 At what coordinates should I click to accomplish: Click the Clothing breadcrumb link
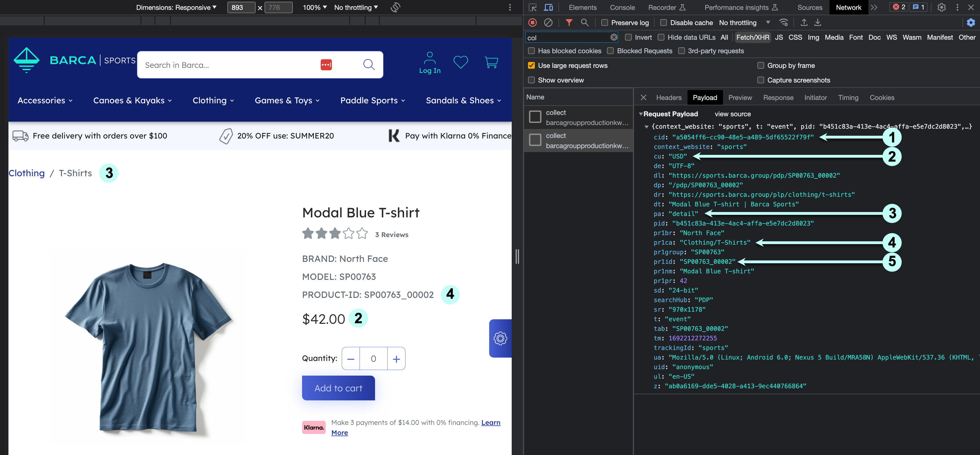click(27, 173)
